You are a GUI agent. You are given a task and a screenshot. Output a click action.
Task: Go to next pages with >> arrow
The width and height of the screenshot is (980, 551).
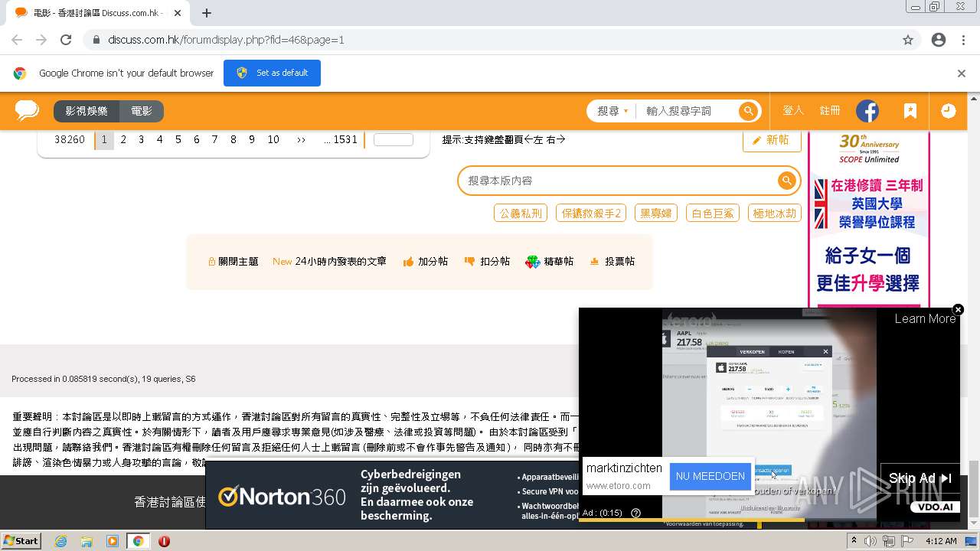click(x=301, y=139)
